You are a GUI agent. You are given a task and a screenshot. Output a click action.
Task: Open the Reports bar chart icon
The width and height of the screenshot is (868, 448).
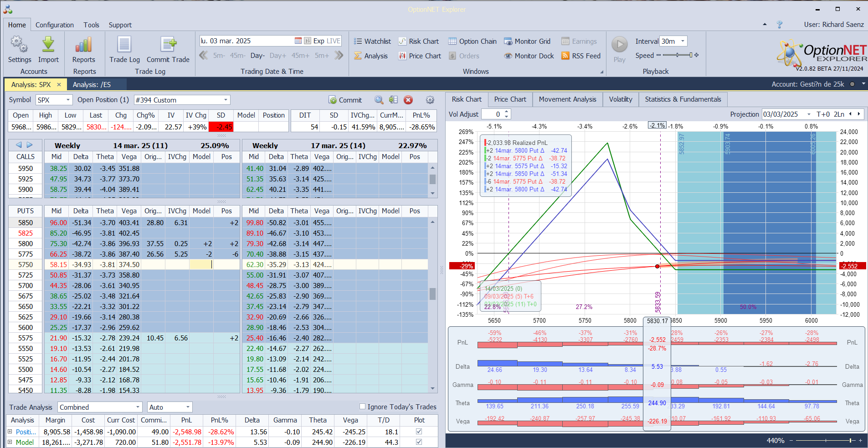[x=84, y=45]
